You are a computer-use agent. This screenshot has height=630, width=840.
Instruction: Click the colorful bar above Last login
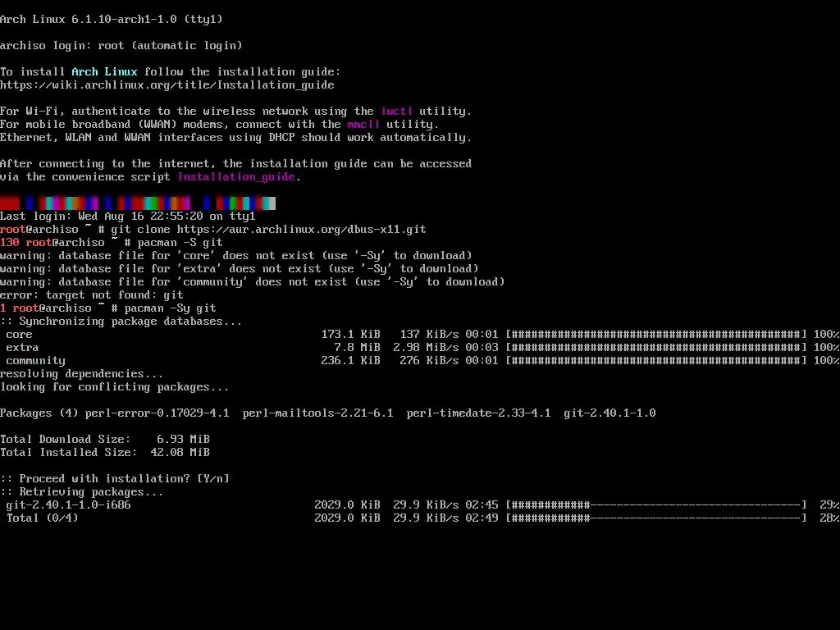pos(138,203)
